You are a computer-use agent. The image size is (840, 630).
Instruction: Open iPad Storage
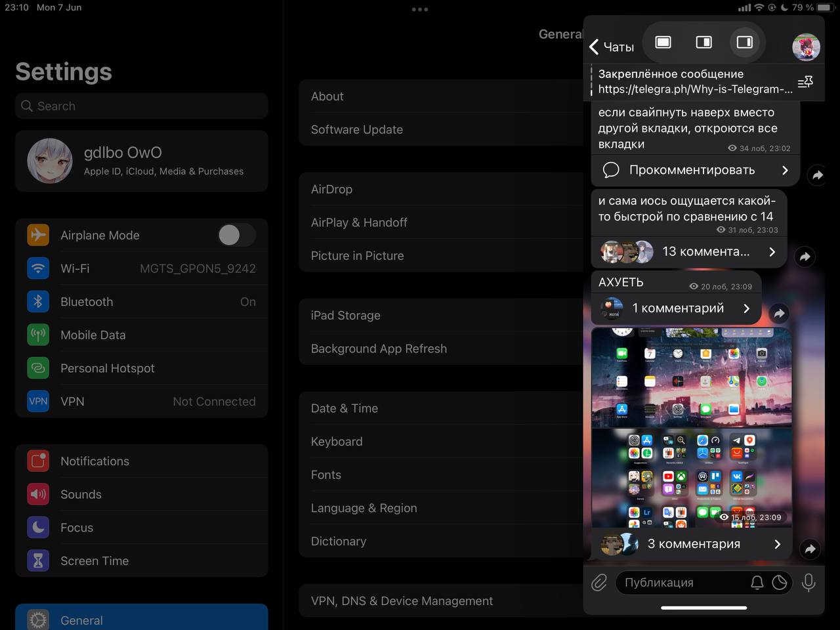point(441,316)
